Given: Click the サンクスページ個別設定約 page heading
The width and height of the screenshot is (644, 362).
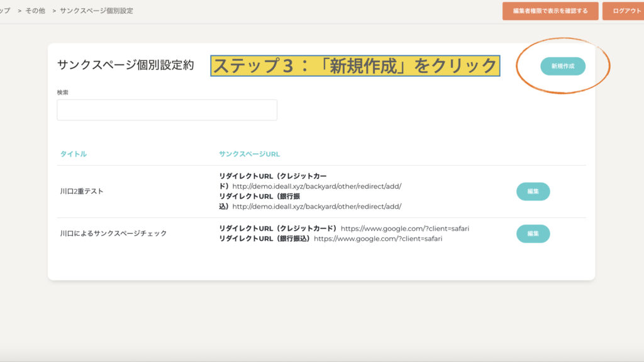Looking at the screenshot, I should click(126, 65).
